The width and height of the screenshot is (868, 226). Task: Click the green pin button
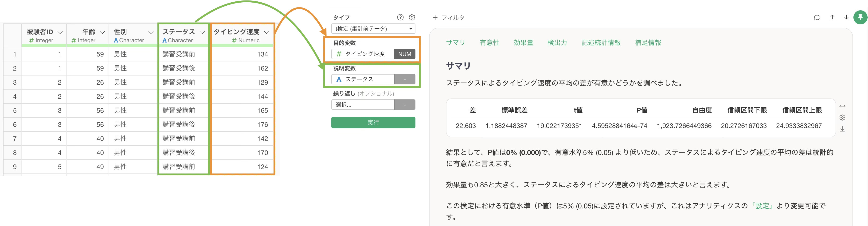click(x=860, y=17)
